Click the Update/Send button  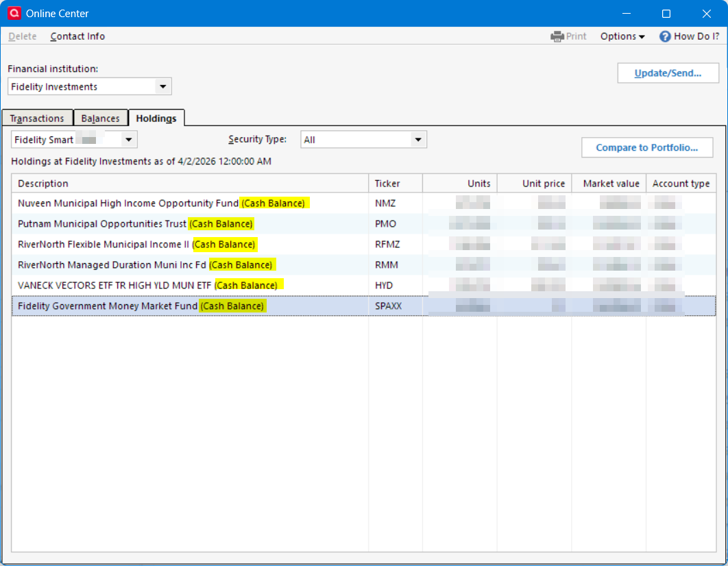pyautogui.click(x=668, y=73)
